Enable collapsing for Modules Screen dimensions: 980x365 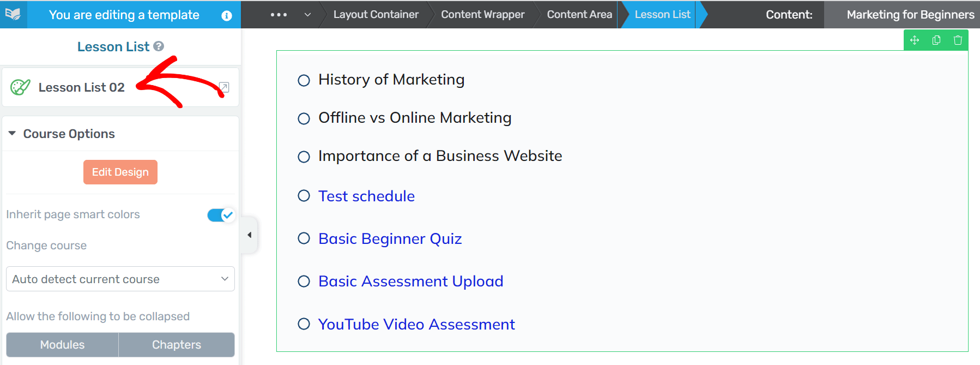[x=62, y=345]
